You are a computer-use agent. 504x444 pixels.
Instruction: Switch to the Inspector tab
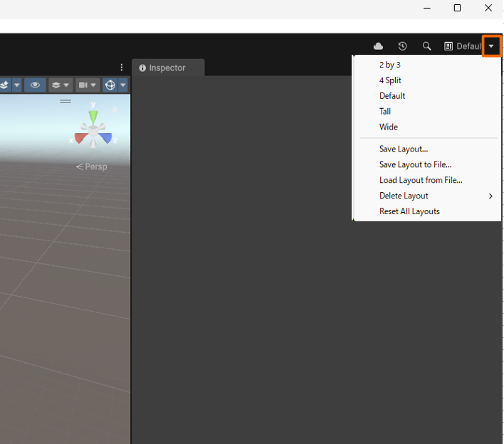click(167, 68)
